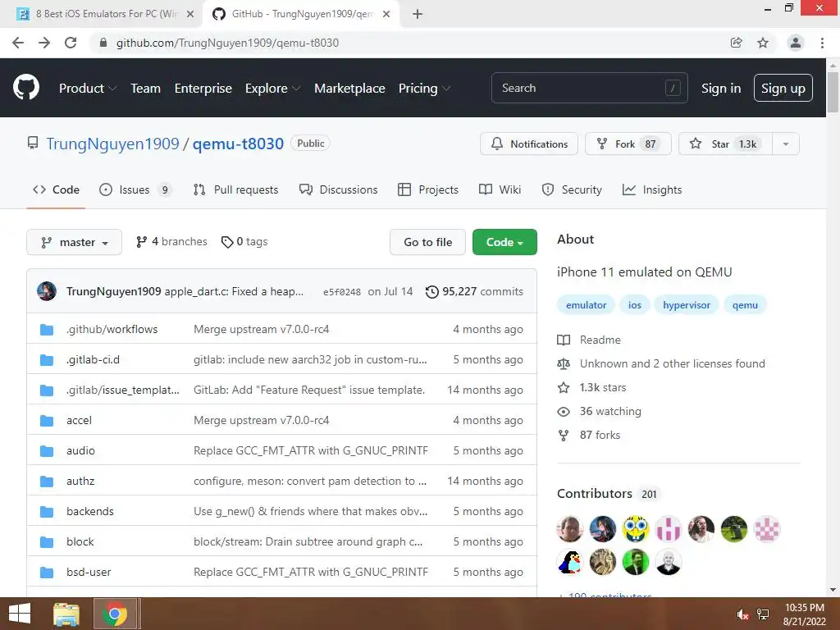Bookmark this page with star icon

763,43
